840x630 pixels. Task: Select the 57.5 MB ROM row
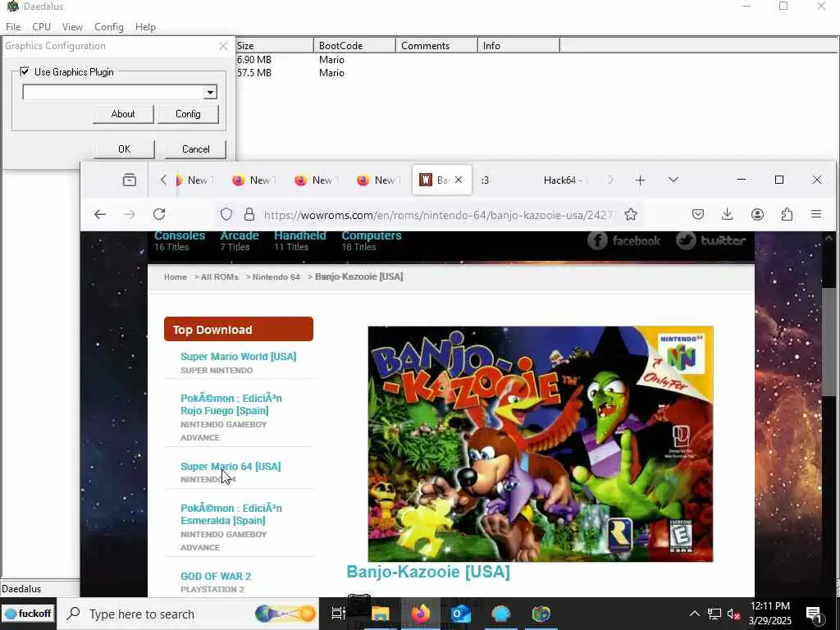point(536,73)
